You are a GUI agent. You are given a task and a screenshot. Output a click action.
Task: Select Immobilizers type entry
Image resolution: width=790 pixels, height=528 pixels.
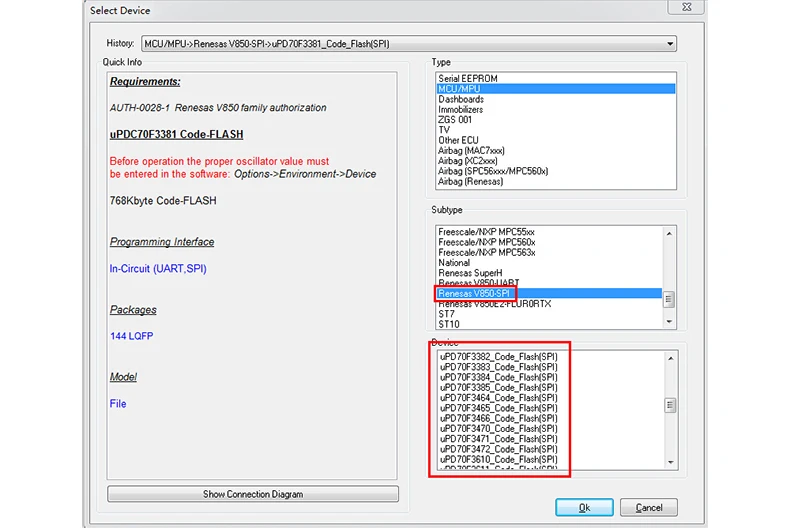point(460,109)
